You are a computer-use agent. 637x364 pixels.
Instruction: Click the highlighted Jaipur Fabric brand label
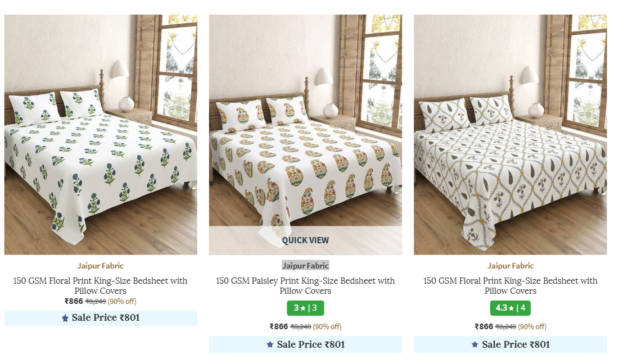pos(305,266)
